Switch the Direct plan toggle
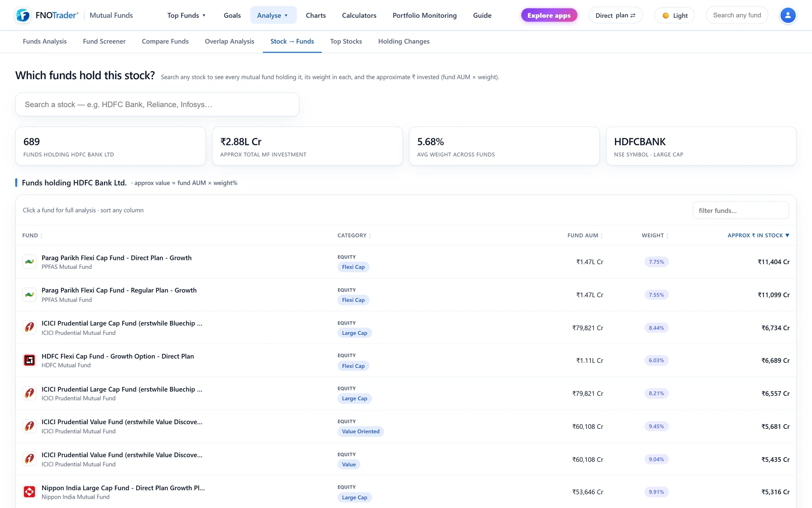 (x=615, y=15)
